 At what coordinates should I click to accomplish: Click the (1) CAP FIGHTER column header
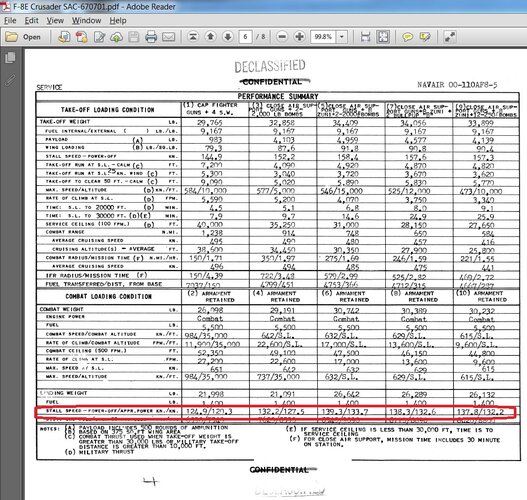tap(211, 109)
